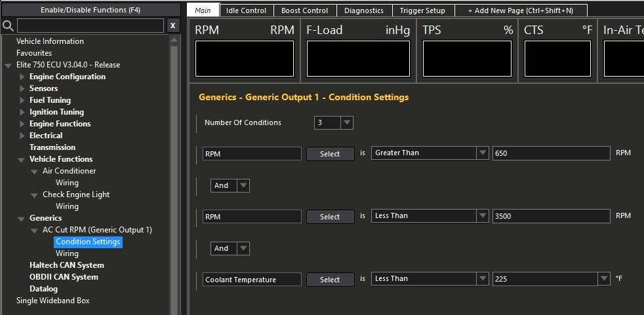
Task: Open the Boost Control tab
Action: pyautogui.click(x=305, y=10)
